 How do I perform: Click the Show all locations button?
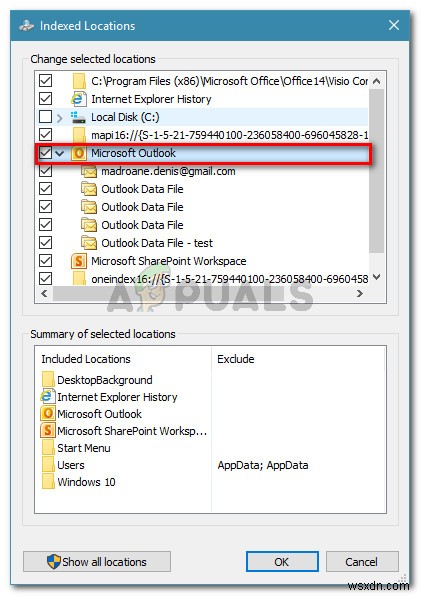pyautogui.click(x=97, y=562)
